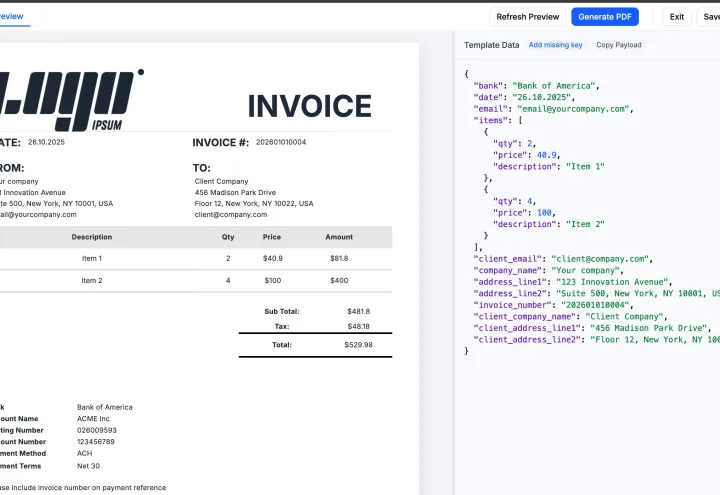Click the $81.8 amount cell
Screen dimensions: 720x495
pos(339,259)
